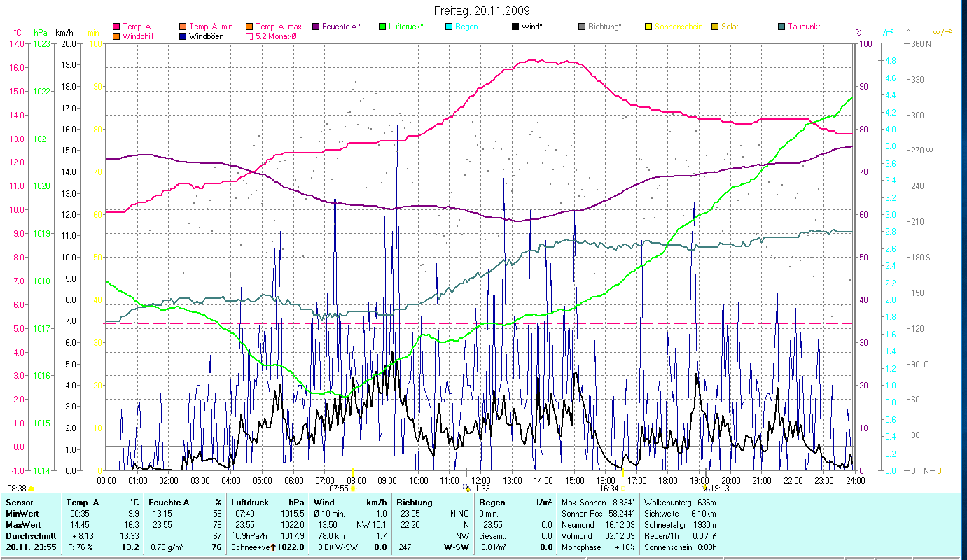Image resolution: width=967 pixels, height=560 pixels.
Task: Click the Mondphase +16% entry
Action: click(598, 547)
